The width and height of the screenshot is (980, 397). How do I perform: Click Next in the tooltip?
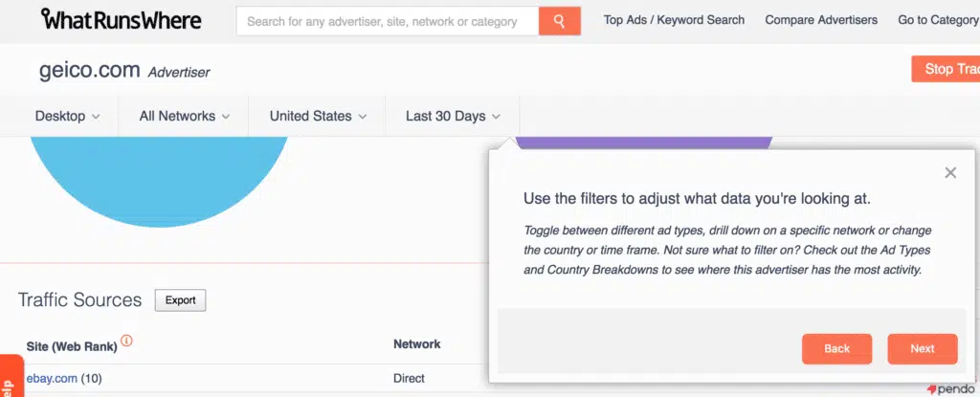[922, 348]
